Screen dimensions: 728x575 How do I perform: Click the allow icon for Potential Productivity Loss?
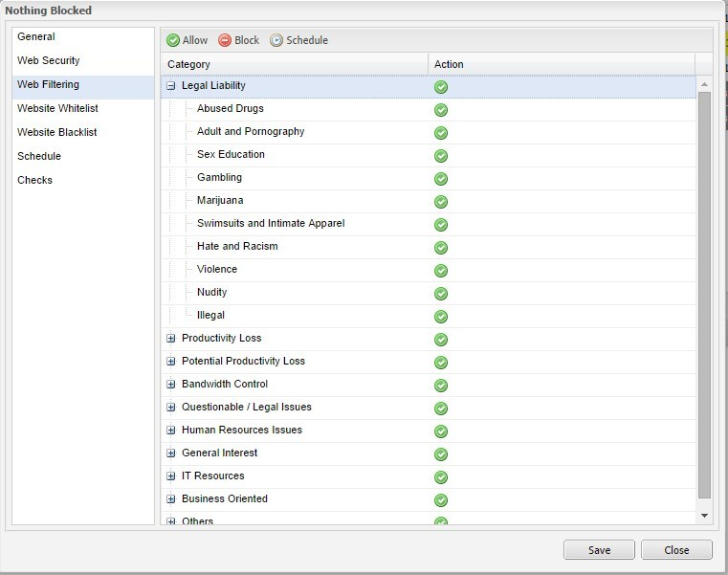pos(441,363)
